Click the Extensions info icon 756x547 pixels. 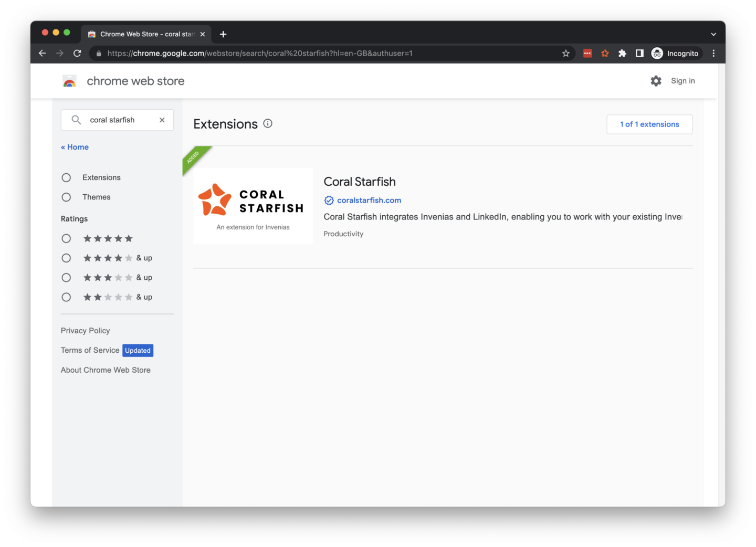point(268,124)
